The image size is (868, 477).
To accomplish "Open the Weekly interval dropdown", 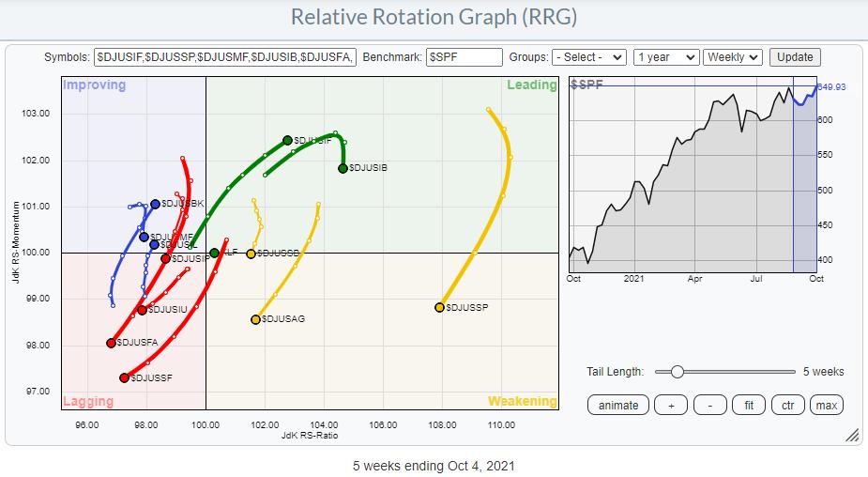I will (733, 57).
